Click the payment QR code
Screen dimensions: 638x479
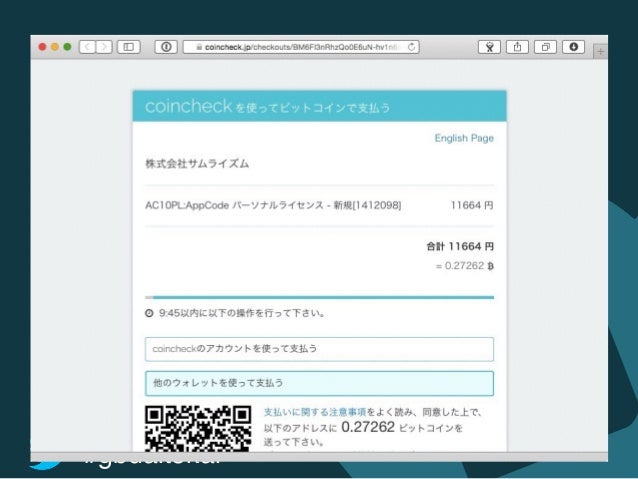(198, 429)
